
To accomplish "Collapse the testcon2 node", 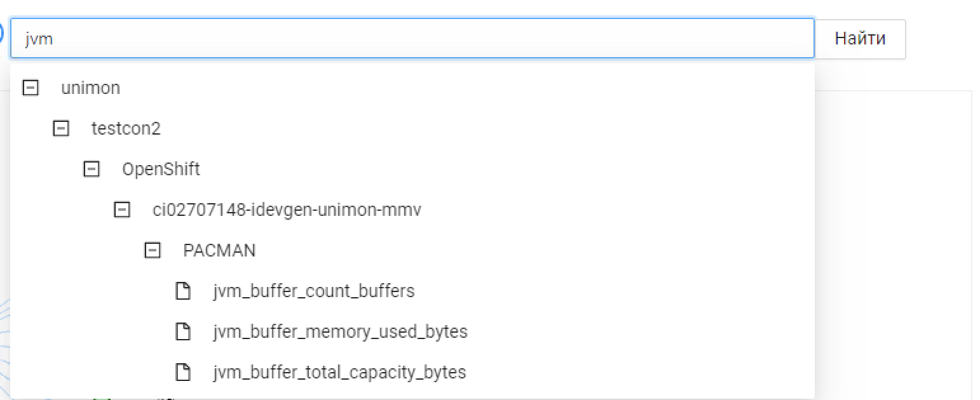I will pyautogui.click(x=60, y=128).
